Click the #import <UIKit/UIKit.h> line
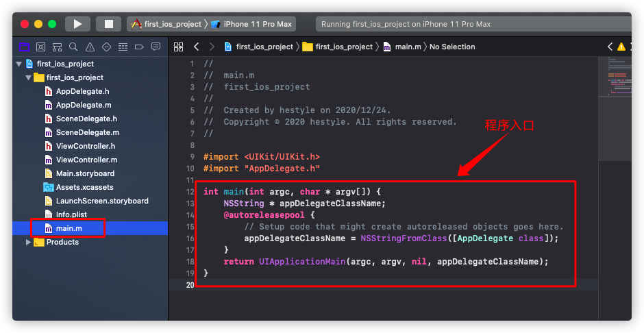The image size is (644, 333). point(262,157)
